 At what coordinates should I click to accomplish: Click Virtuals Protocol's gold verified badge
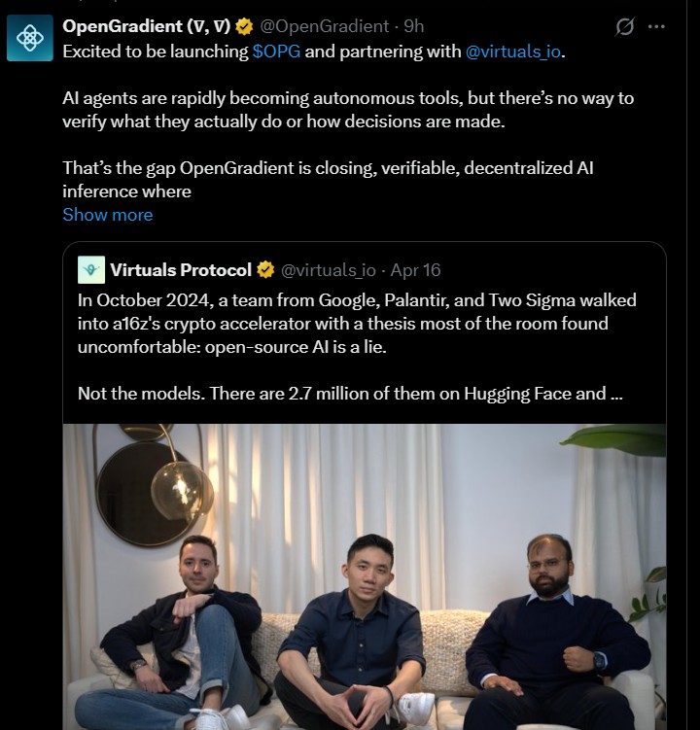266,269
